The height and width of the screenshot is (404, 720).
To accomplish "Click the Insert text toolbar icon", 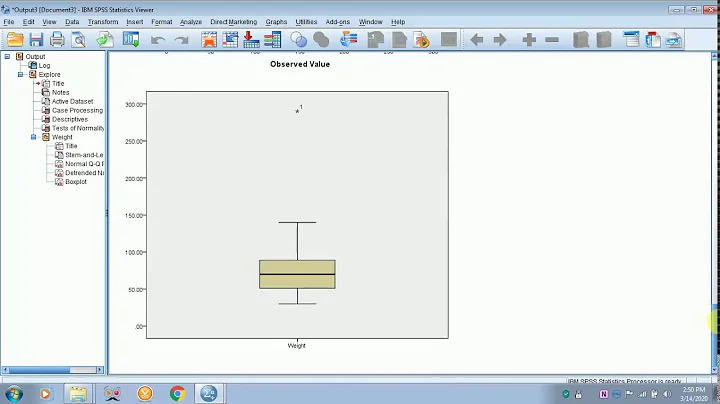I will [x=674, y=40].
